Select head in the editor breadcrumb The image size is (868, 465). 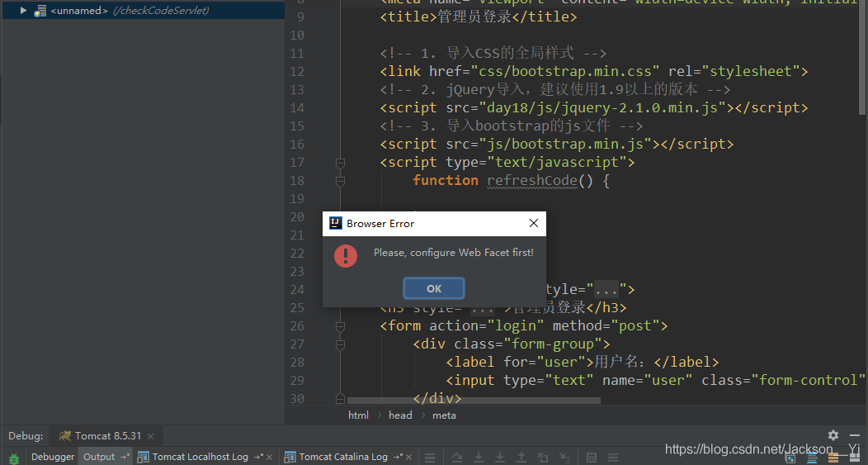click(x=400, y=415)
